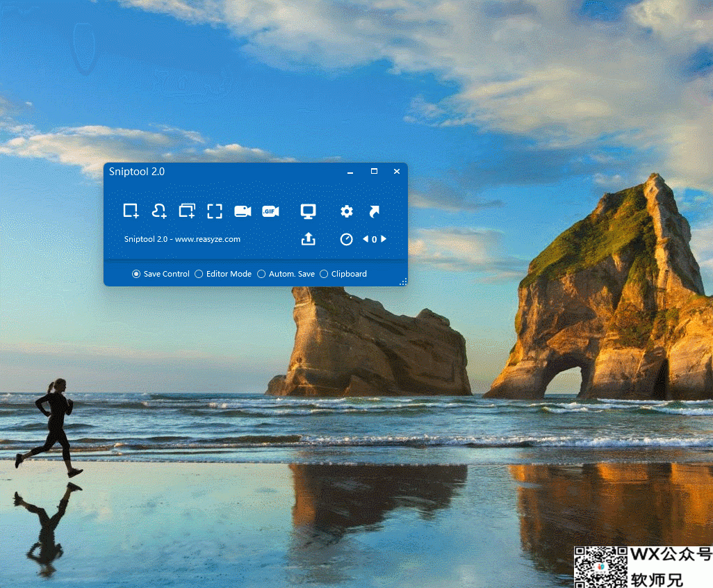Increase delay with the right arrow
Image resolution: width=713 pixels, height=588 pixels.
[384, 239]
